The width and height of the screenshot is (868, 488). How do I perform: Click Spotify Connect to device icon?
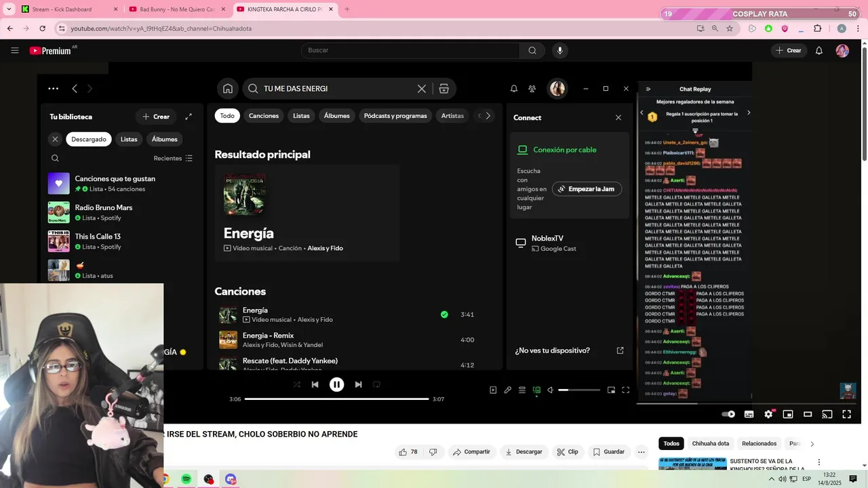tap(536, 390)
